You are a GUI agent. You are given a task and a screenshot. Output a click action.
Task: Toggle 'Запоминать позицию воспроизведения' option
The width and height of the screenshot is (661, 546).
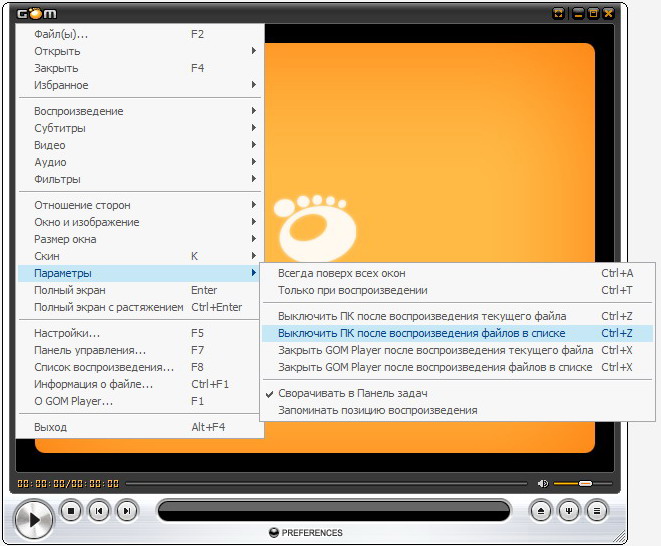pyautogui.click(x=457, y=410)
